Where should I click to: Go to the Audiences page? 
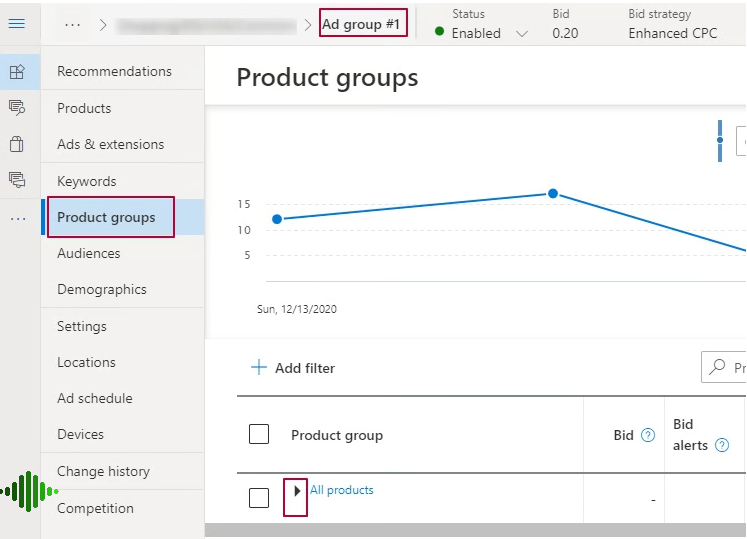tap(89, 253)
